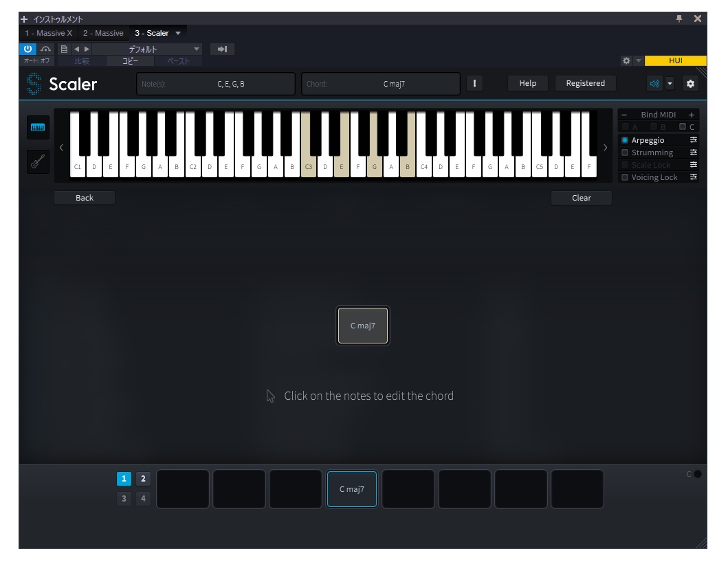Screen dimensions: 728x564
Task: Click the yellow HUI indicator
Action: tap(676, 60)
